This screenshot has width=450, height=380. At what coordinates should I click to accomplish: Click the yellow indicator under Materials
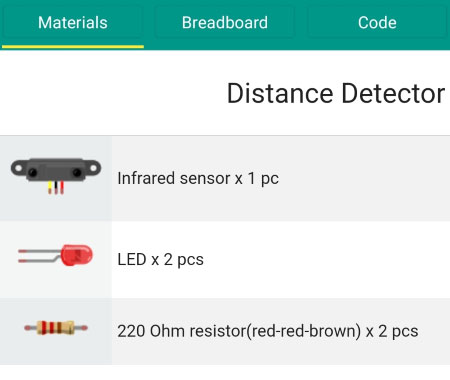[73, 47]
